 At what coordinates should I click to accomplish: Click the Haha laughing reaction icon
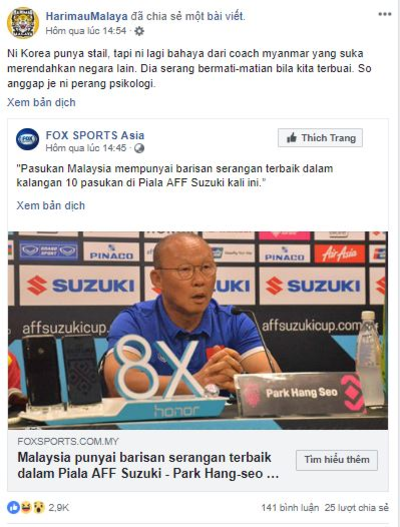point(26,508)
